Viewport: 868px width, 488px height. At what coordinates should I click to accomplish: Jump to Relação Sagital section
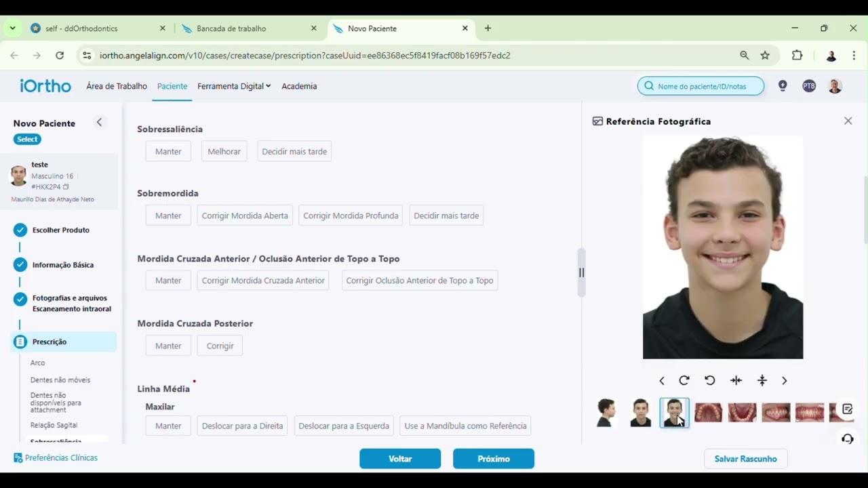pyautogui.click(x=54, y=425)
